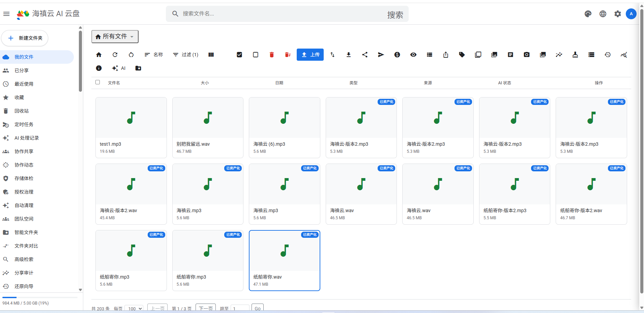This screenshot has height=313, width=644.
Task: Click the camera icon in the toolbar
Action: point(527,55)
